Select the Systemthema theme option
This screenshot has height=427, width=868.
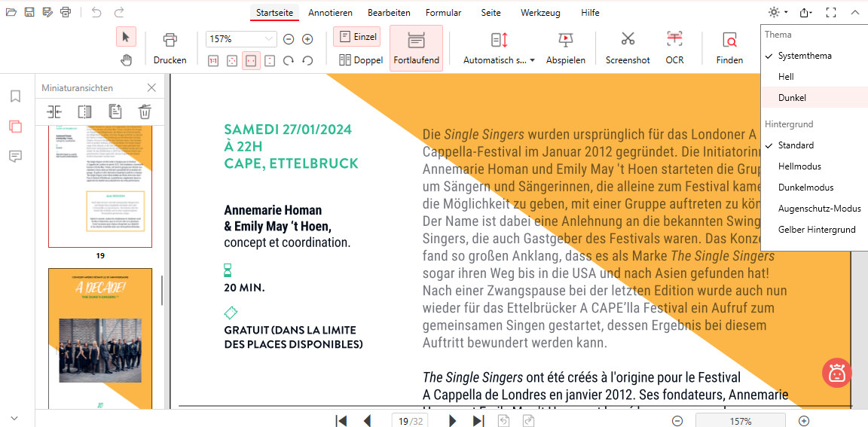[x=815, y=56]
